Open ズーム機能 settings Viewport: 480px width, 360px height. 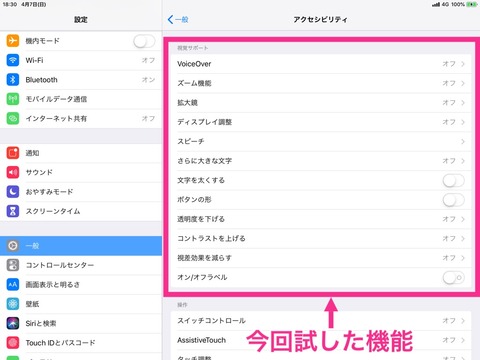pyautogui.click(x=321, y=83)
